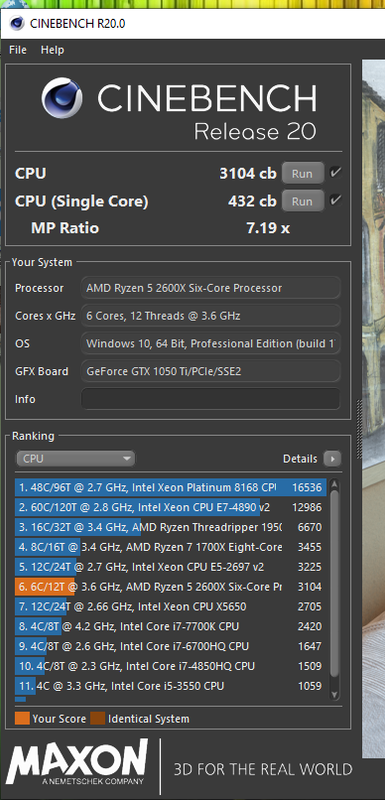Click the 432 cb single core score
This screenshot has width=385, height=800.
[252, 201]
